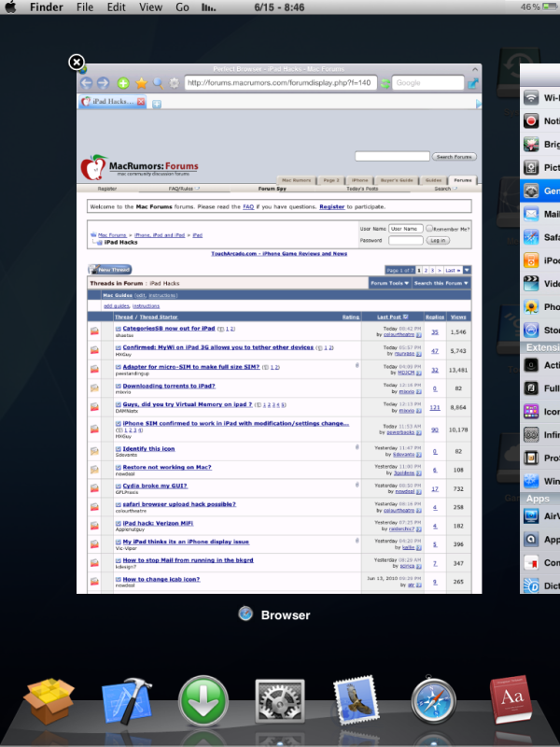560x747 pixels.
Task: Check the Remember Me checkbox
Action: (429, 228)
